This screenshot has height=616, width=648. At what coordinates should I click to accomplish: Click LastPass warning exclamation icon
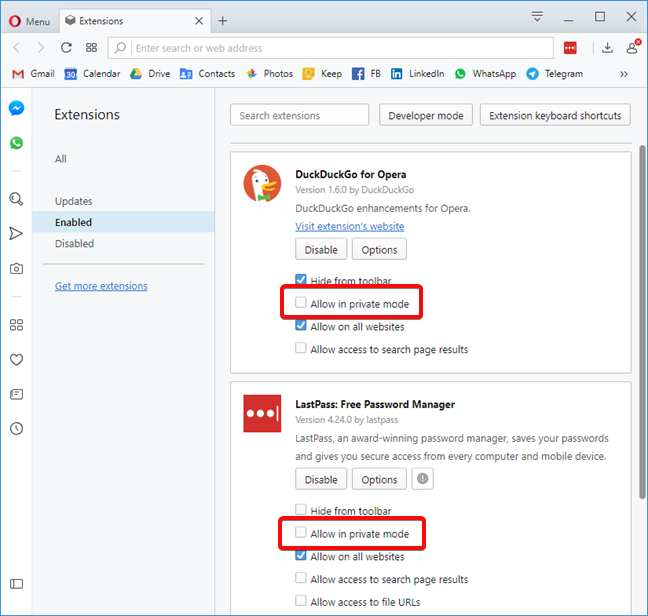422,479
